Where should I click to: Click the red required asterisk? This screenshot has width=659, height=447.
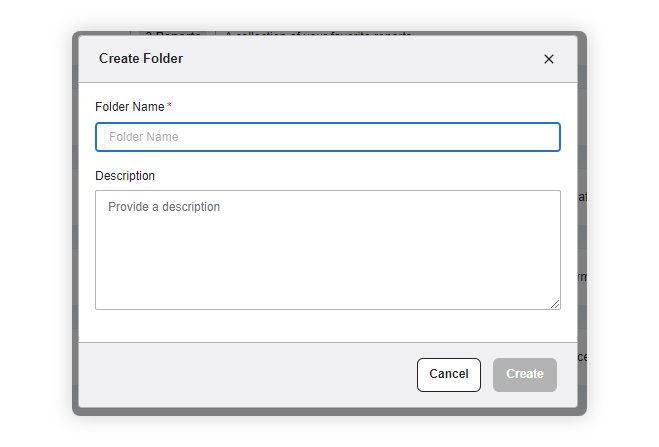pyautogui.click(x=169, y=106)
